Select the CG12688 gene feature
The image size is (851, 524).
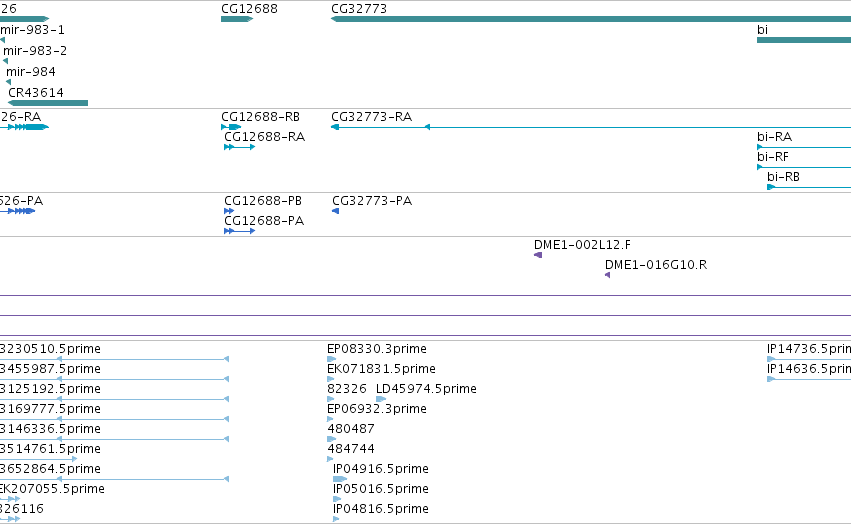[237, 19]
